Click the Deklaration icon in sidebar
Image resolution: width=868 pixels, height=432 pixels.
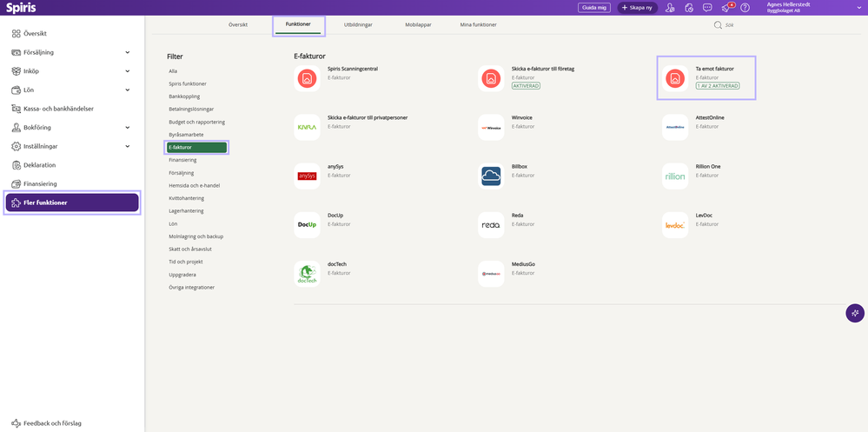click(16, 165)
